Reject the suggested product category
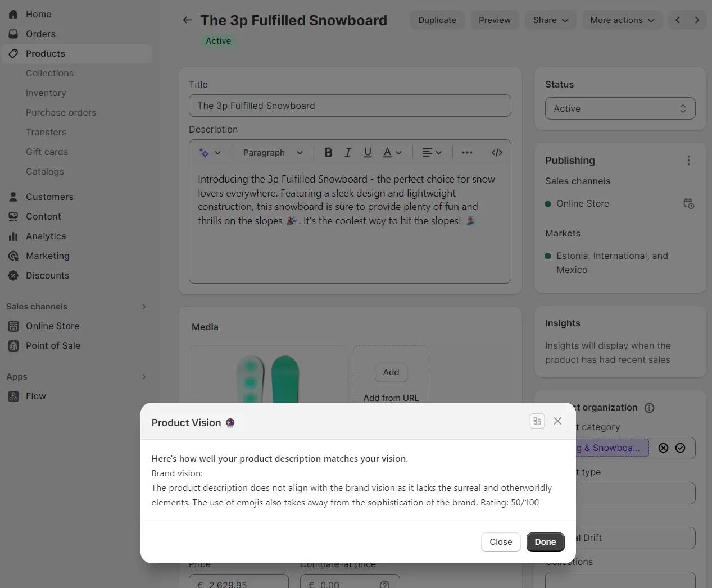The image size is (712, 588). click(x=663, y=448)
